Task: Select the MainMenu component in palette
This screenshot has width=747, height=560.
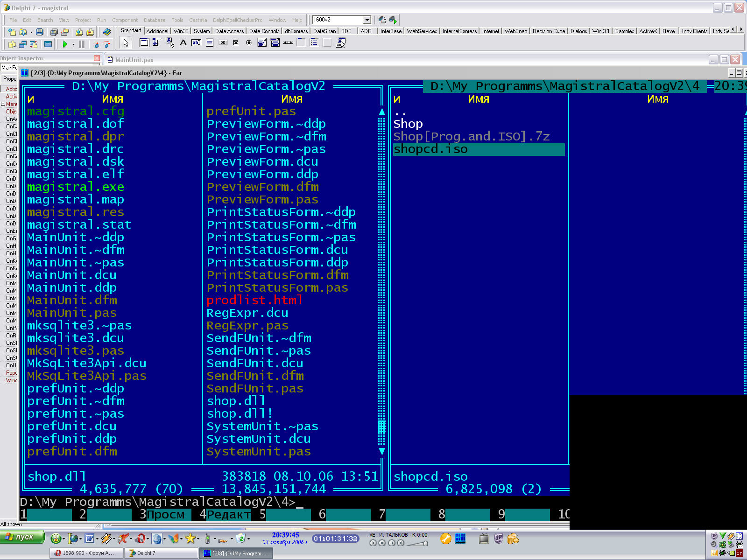Action: coord(157,43)
